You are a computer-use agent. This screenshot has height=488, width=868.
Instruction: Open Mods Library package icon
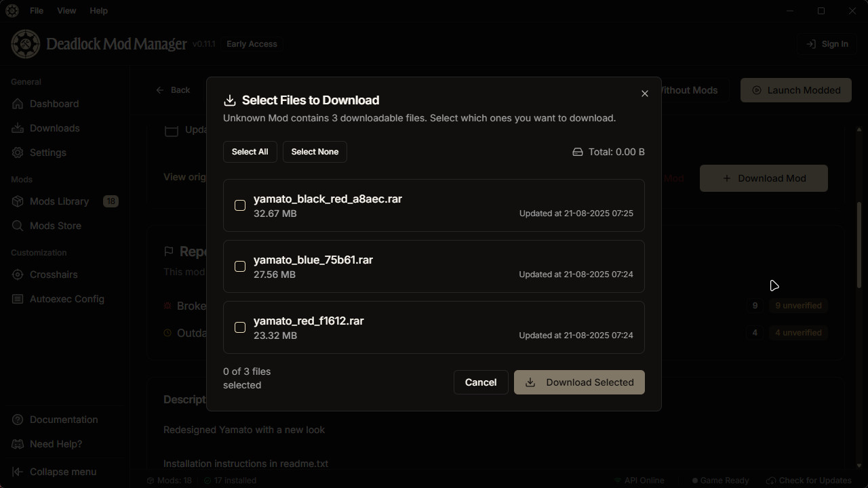[18, 201]
